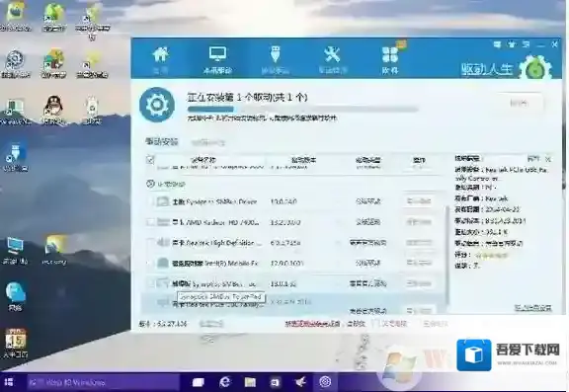The height and width of the screenshot is (392, 569).
Task: Open the wrench and screwdriver tools tab
Action: 332,60
